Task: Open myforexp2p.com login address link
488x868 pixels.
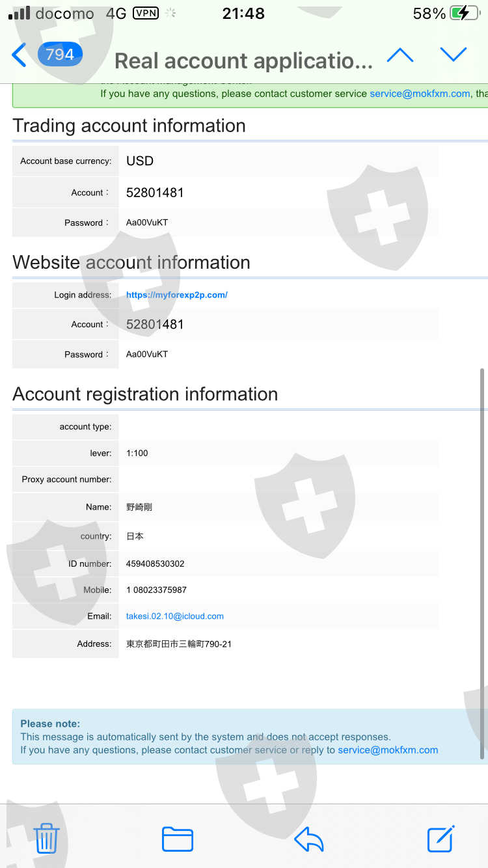Action: point(176,295)
